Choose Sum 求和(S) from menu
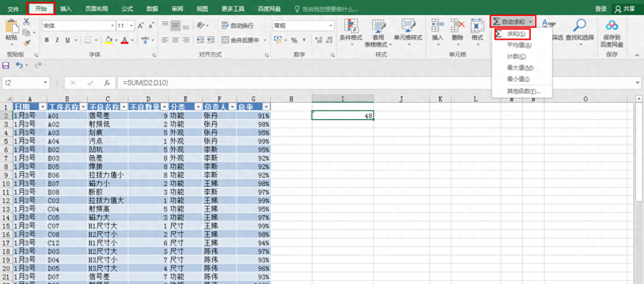This screenshot has height=284, width=644. [x=516, y=34]
